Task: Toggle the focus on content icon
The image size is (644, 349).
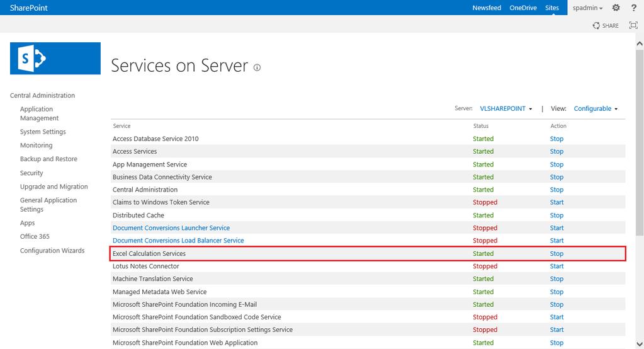Action: coord(633,25)
